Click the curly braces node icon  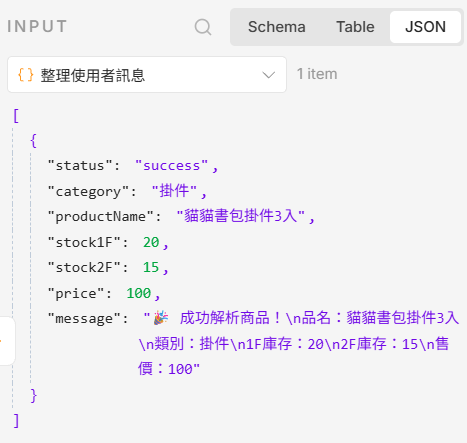tap(26, 75)
